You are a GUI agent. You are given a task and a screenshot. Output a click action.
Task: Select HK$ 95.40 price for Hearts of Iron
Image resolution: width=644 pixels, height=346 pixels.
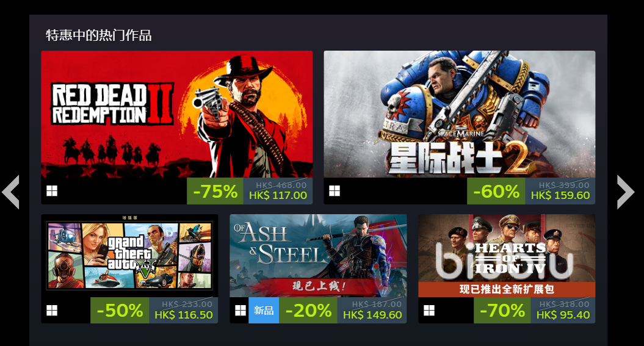tap(563, 315)
